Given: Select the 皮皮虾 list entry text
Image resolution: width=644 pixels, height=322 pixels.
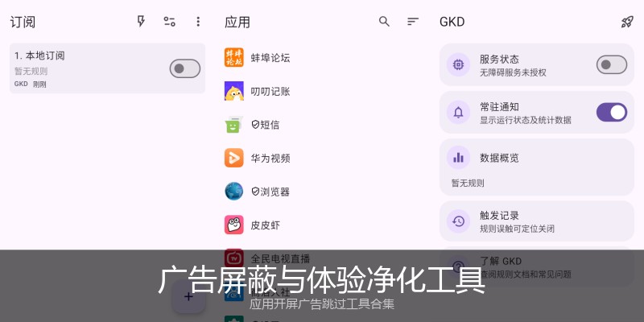Looking at the screenshot, I should pos(266,225).
